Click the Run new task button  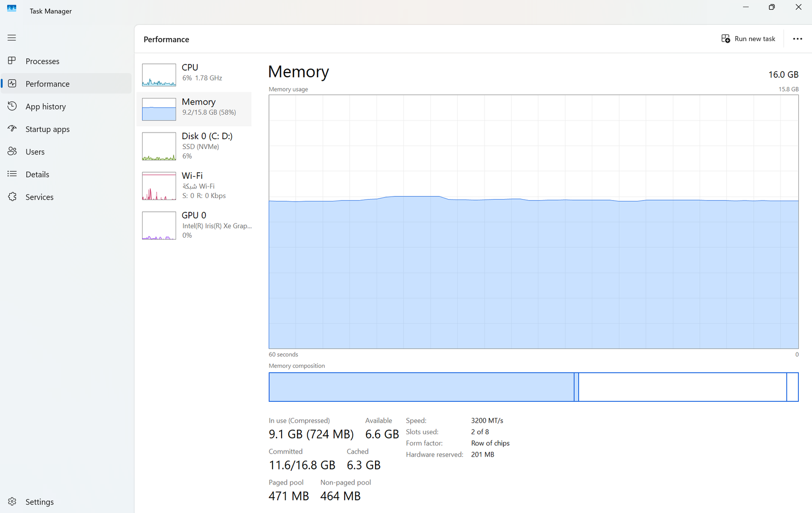[748, 39]
